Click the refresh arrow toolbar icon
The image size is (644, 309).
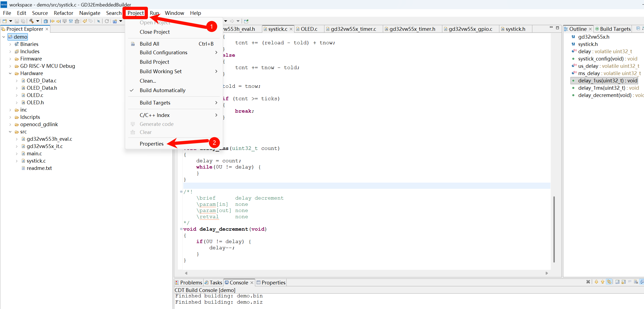pos(107,21)
